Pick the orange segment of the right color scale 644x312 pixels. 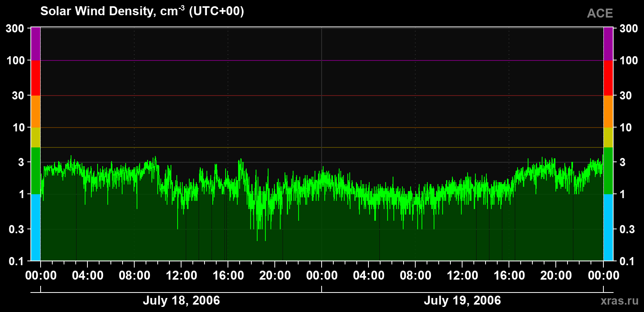coord(608,112)
